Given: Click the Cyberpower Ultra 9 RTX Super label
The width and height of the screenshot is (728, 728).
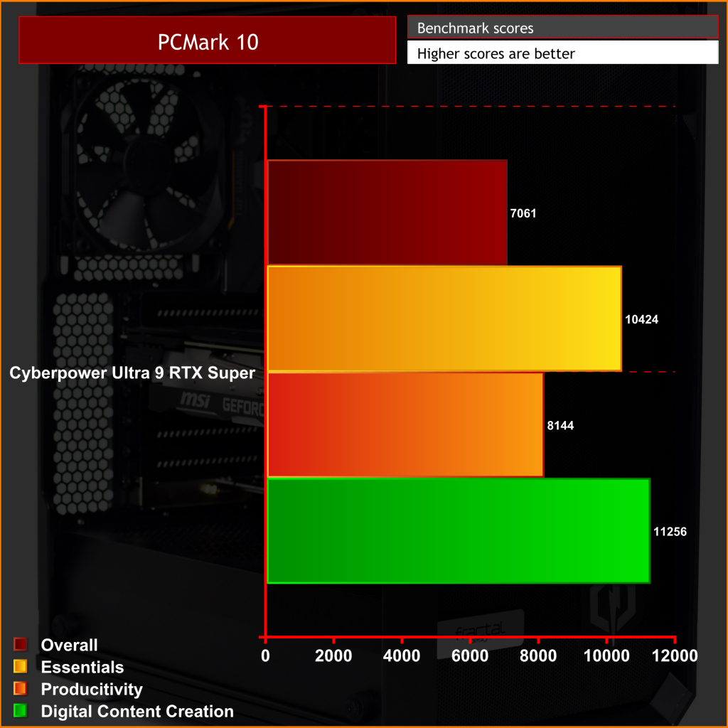Looking at the screenshot, I should [132, 373].
